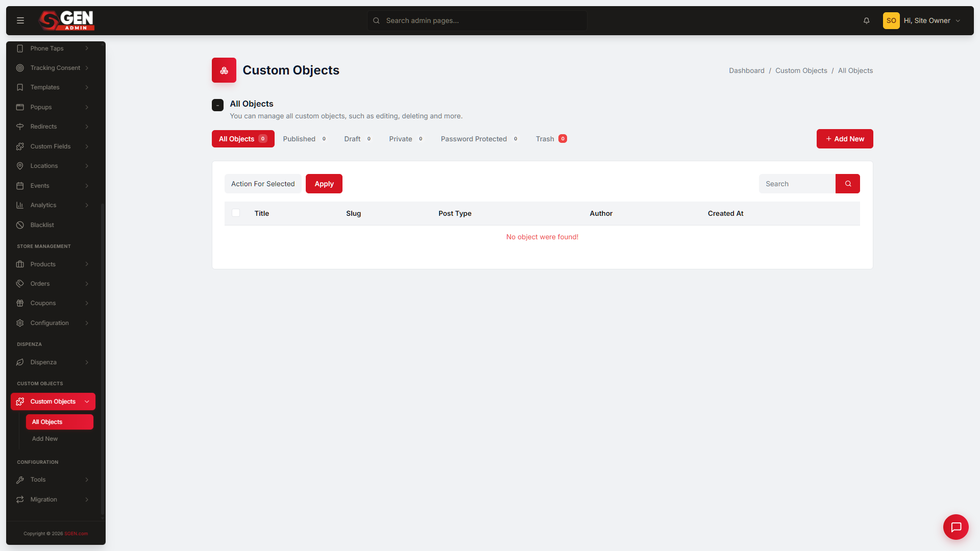980x551 pixels.
Task: Switch to the All Objects tab
Action: tap(243, 139)
